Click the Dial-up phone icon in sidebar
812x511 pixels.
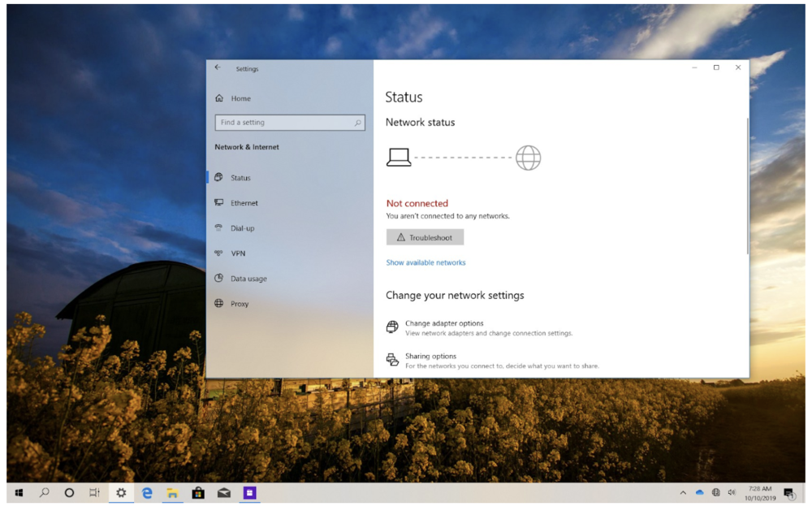(219, 227)
